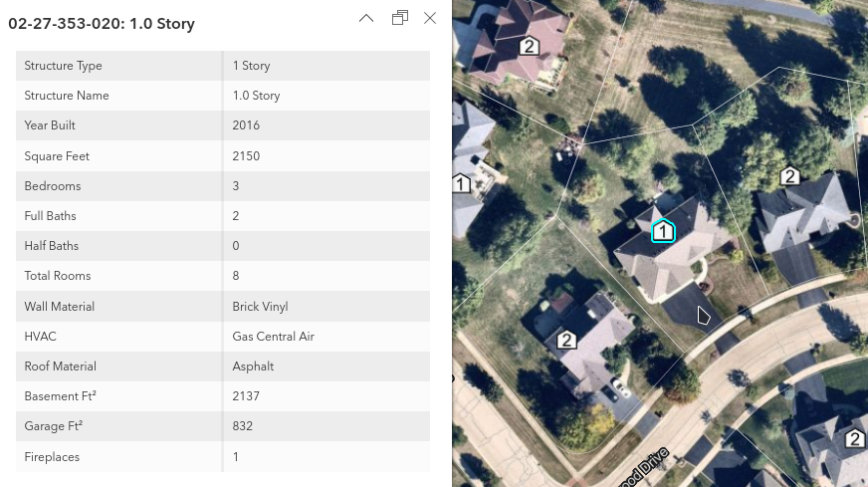Click the Year Built value 2016
868x487 pixels.
tap(246, 125)
